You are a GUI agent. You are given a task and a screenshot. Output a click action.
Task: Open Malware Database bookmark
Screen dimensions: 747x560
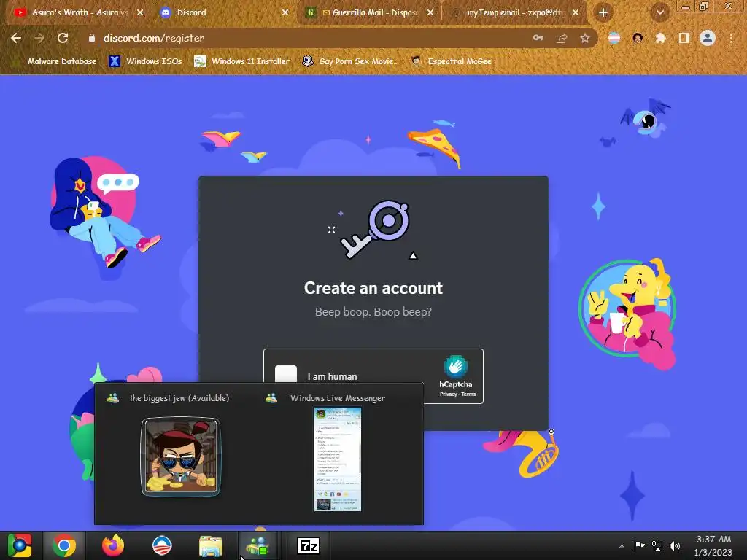coord(55,61)
